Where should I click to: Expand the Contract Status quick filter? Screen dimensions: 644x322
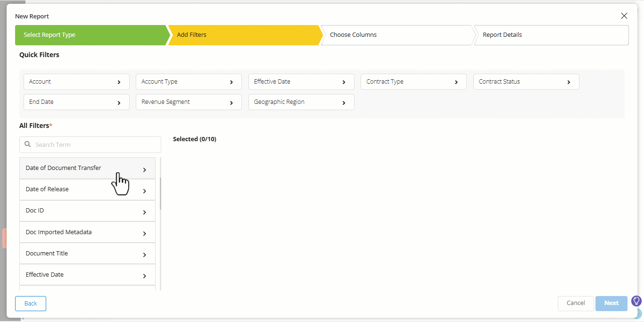tap(526, 82)
